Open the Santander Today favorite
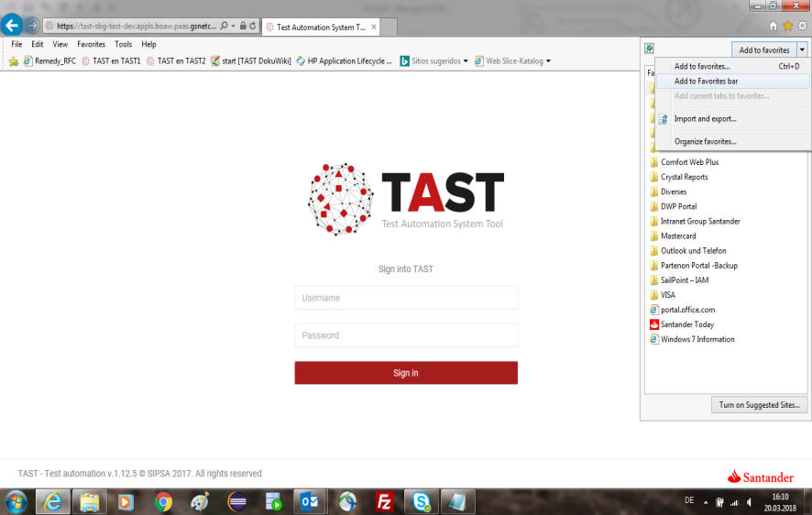The image size is (812, 515). pyautogui.click(x=686, y=324)
